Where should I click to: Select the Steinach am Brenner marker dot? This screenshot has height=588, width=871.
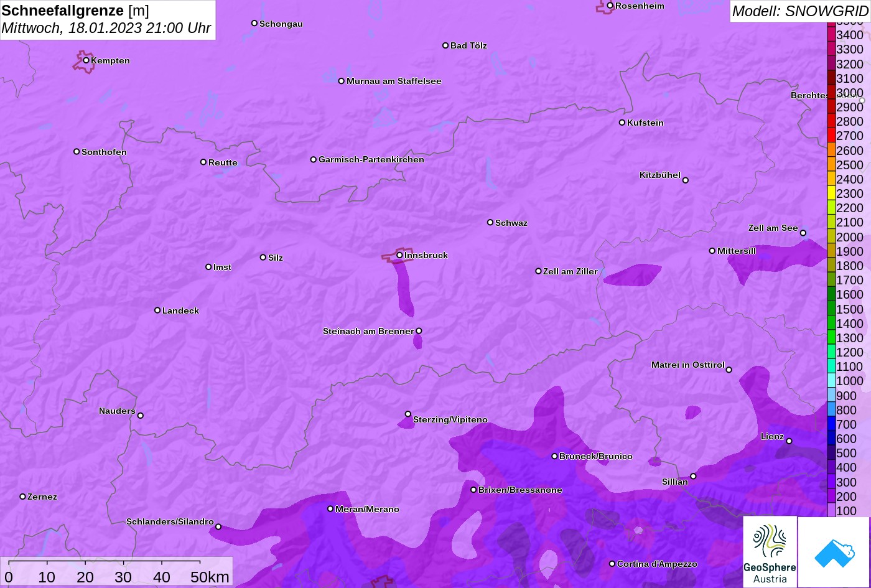(x=419, y=331)
